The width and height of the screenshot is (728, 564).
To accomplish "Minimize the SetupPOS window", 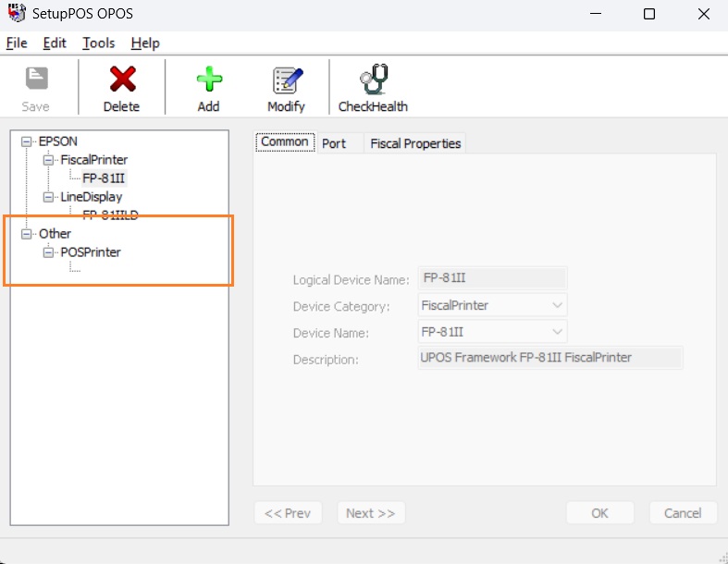I will click(x=596, y=14).
